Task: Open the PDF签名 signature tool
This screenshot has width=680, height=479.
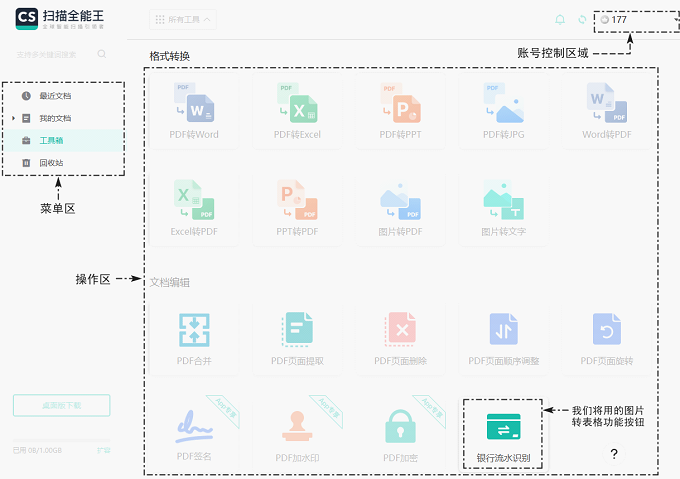Action: [x=194, y=433]
